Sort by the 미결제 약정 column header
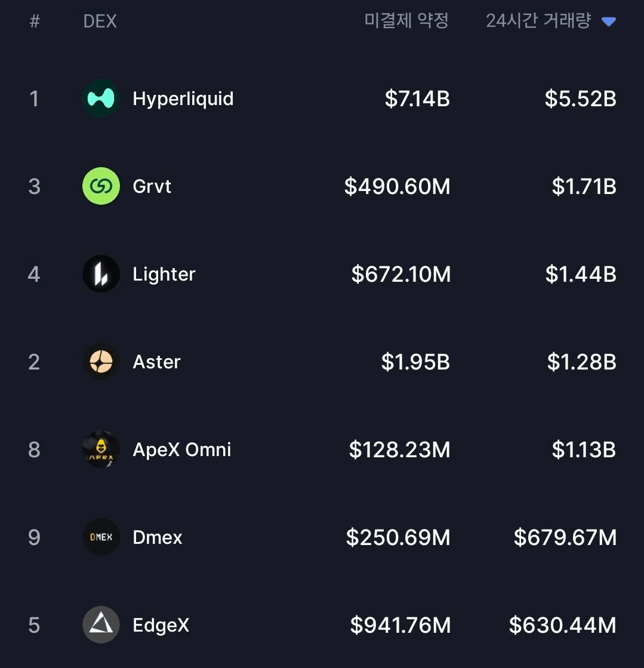The image size is (644, 668). point(406,21)
